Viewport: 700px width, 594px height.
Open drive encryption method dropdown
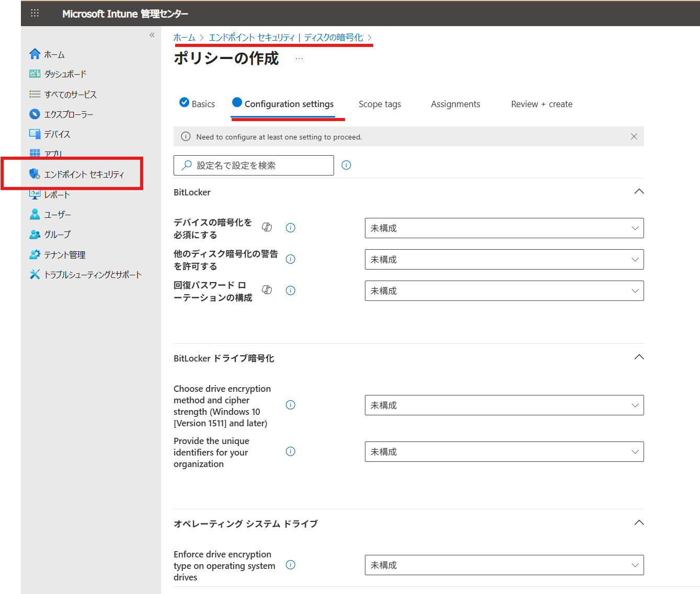504,405
